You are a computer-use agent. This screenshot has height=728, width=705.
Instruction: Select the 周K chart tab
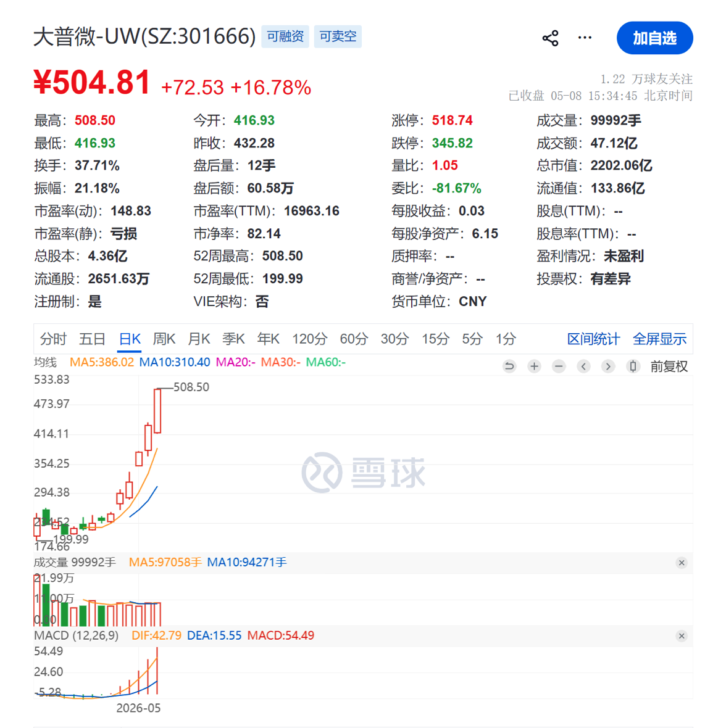tap(164, 339)
